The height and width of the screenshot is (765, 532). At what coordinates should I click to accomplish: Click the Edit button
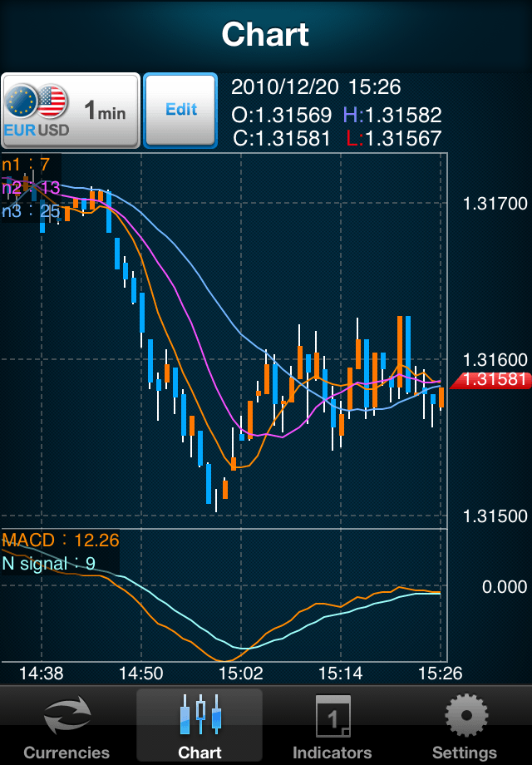180,111
